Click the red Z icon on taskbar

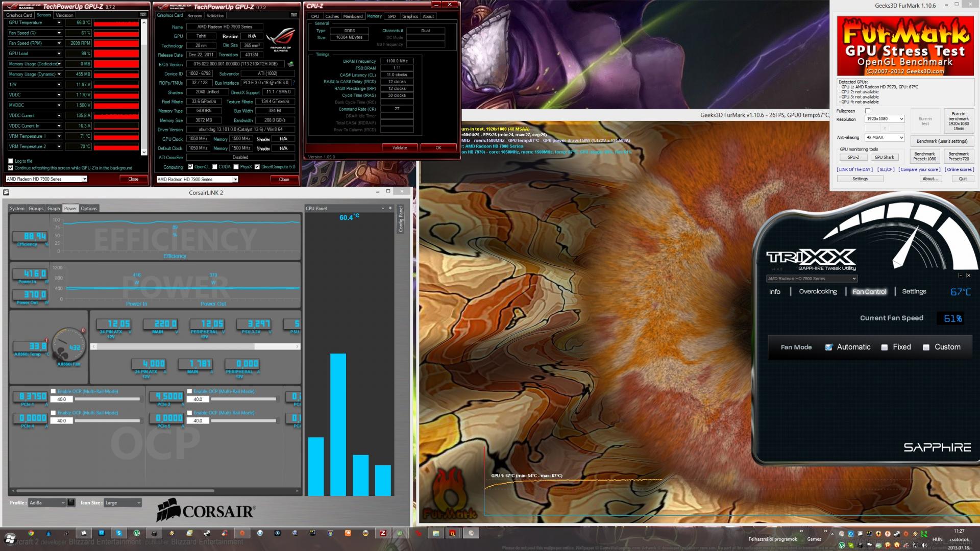point(383,533)
